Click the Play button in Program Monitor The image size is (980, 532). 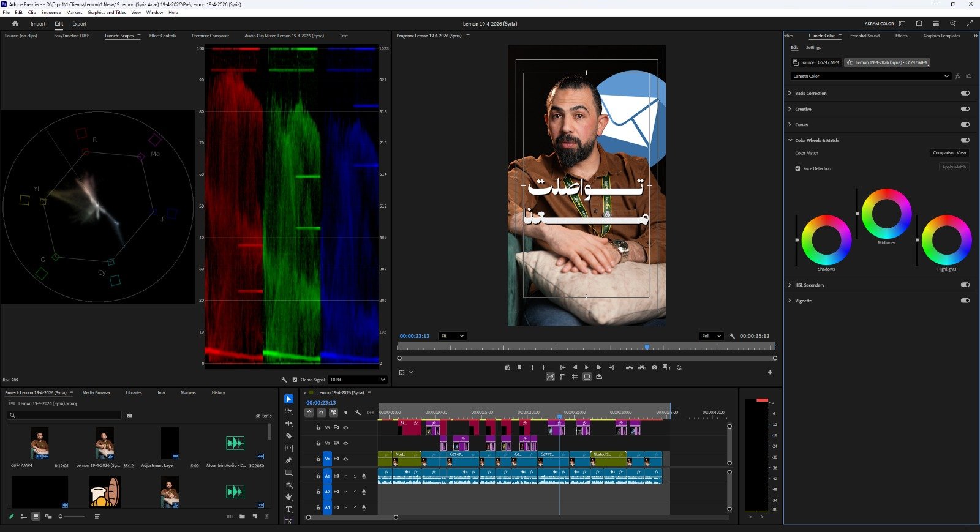tap(587, 367)
